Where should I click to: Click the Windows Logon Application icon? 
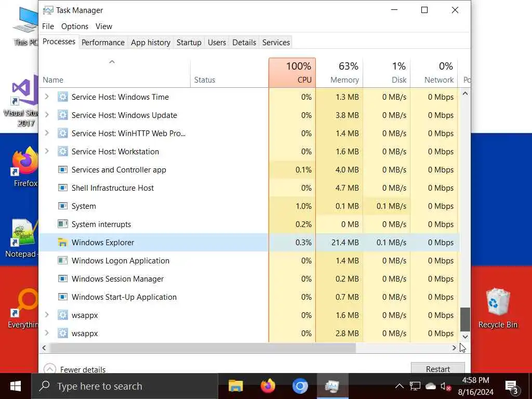click(63, 261)
